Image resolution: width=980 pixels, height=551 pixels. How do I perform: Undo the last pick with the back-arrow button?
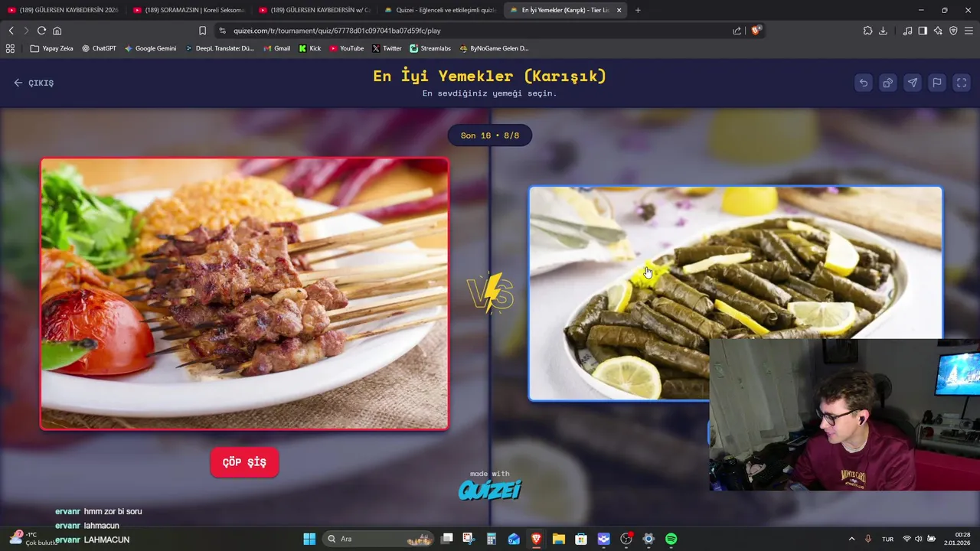pyautogui.click(x=864, y=83)
